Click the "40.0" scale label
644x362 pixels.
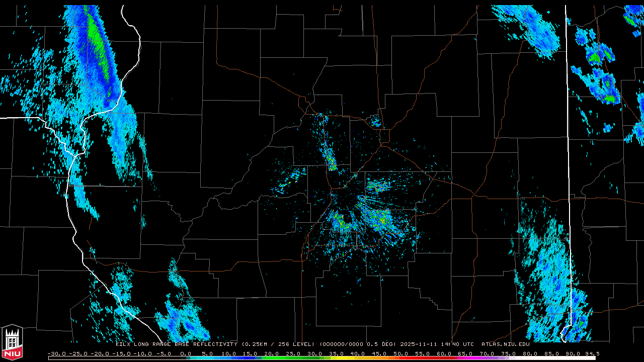click(358, 353)
